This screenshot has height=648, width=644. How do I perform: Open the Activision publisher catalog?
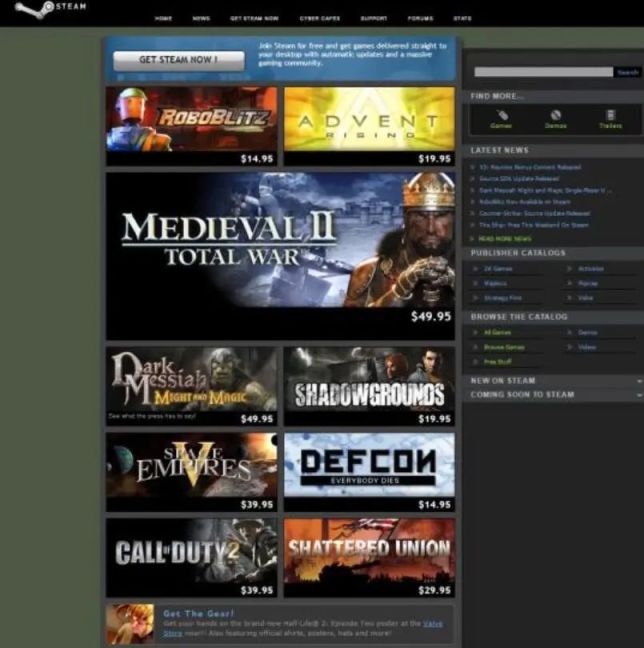(x=591, y=269)
